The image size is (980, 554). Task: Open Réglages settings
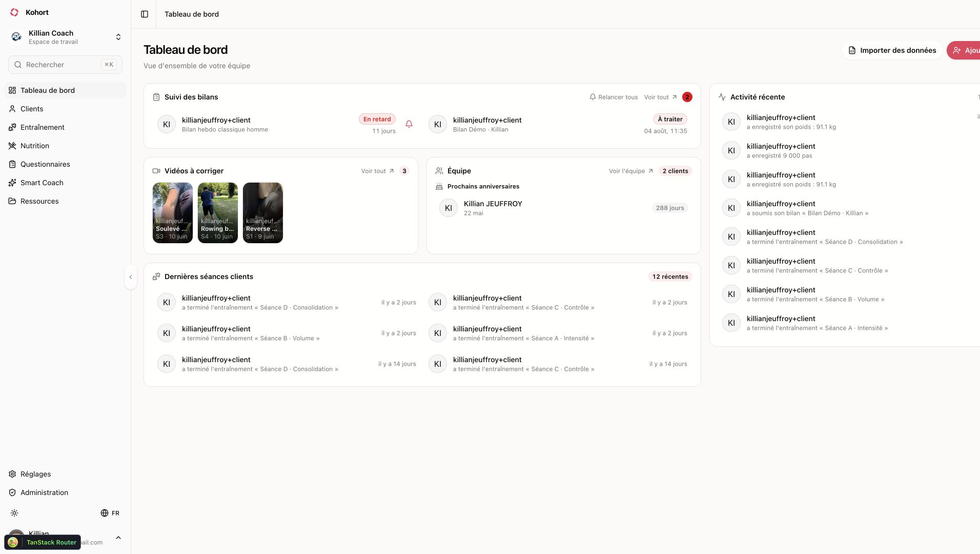[66, 474]
